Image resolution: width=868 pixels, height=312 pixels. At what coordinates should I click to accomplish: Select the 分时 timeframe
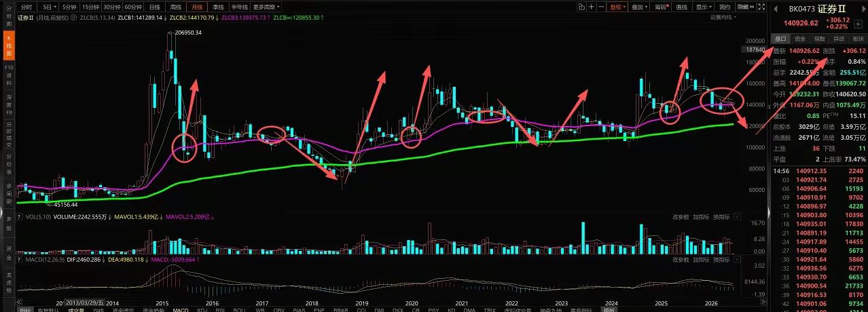(x=26, y=6)
